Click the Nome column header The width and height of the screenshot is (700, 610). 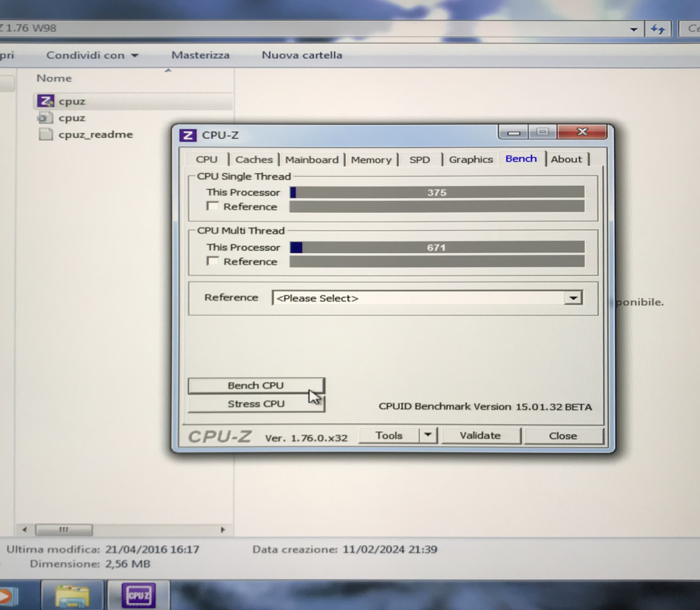pyautogui.click(x=54, y=78)
